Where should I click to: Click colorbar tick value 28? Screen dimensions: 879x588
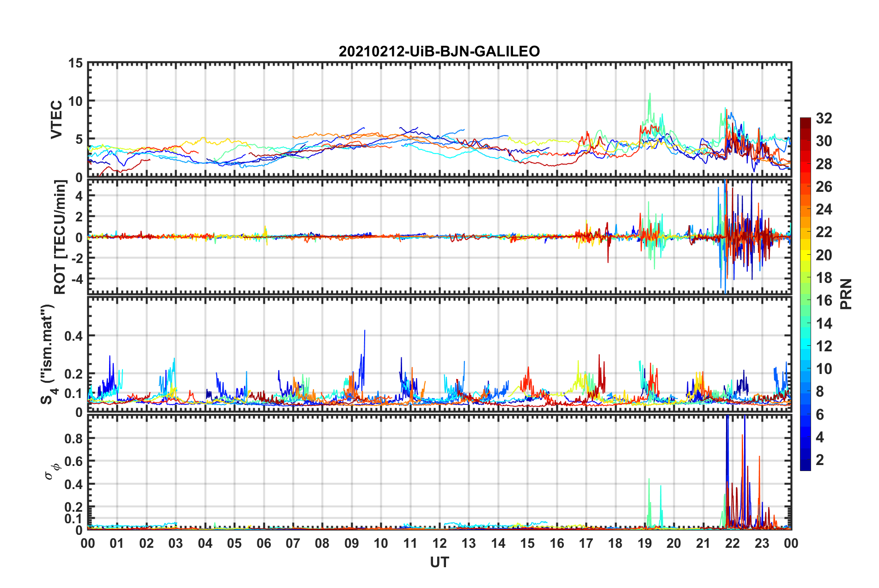coord(824,164)
